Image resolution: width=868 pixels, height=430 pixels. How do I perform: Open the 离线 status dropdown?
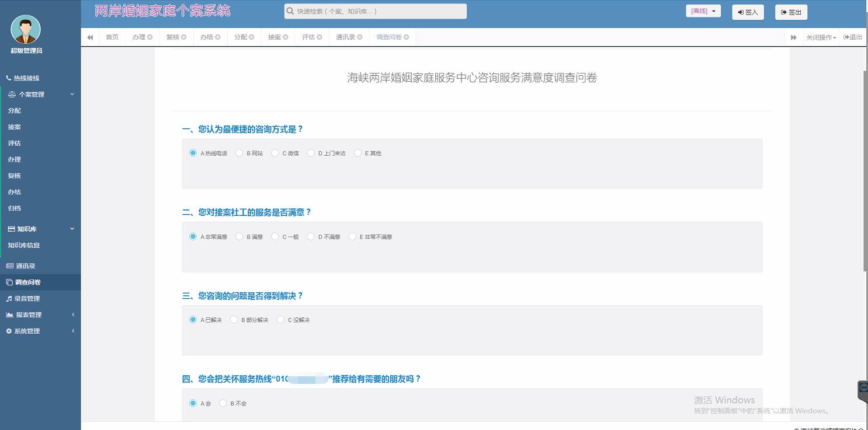pyautogui.click(x=703, y=11)
